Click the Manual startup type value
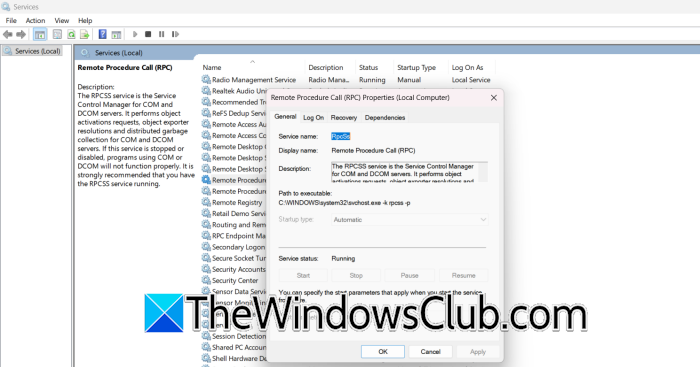Screen dimensions: 700x367 [x=409, y=79]
